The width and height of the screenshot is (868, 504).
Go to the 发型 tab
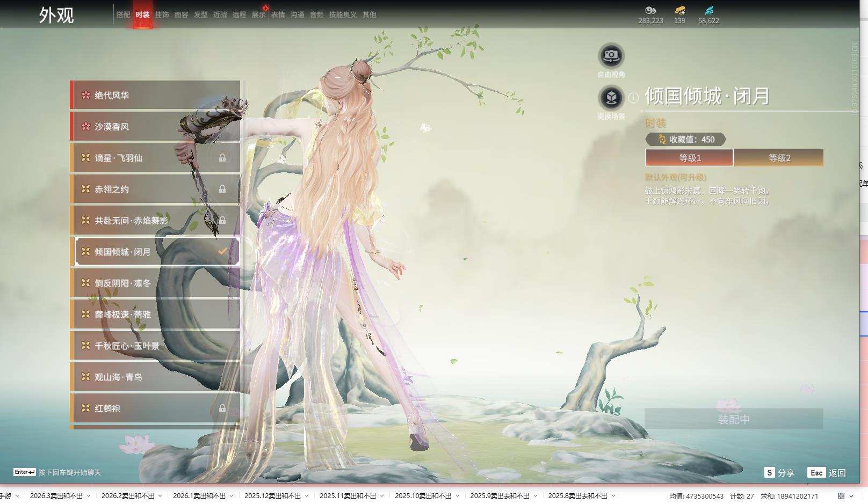[201, 14]
